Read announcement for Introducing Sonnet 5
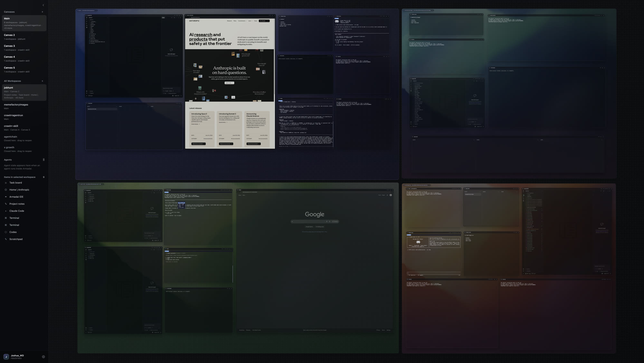The height and width of the screenshot is (363, 644). tap(226, 144)
